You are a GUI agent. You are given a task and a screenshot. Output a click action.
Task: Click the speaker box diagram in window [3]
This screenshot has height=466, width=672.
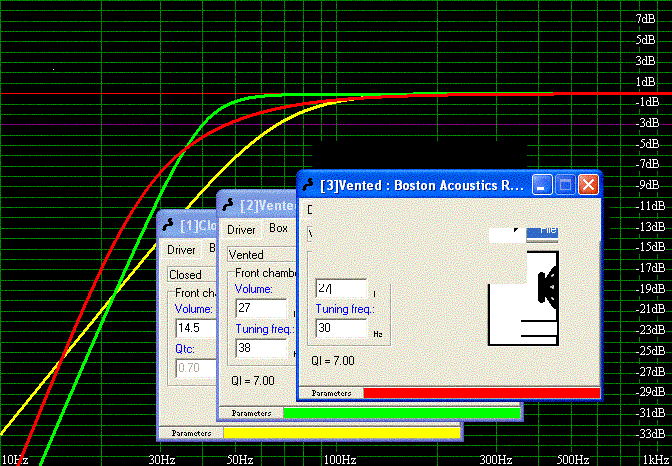[x=523, y=298]
